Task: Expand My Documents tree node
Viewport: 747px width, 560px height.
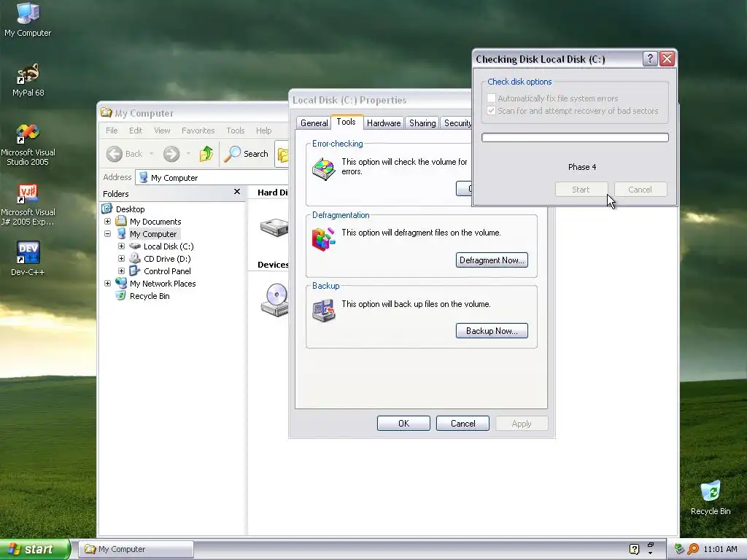Action: 108,222
